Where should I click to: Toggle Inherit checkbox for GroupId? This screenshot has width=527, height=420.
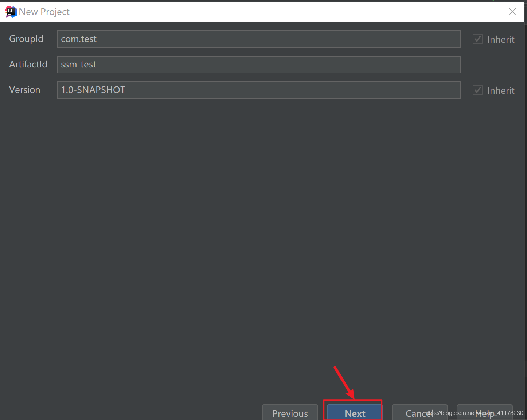pos(478,39)
